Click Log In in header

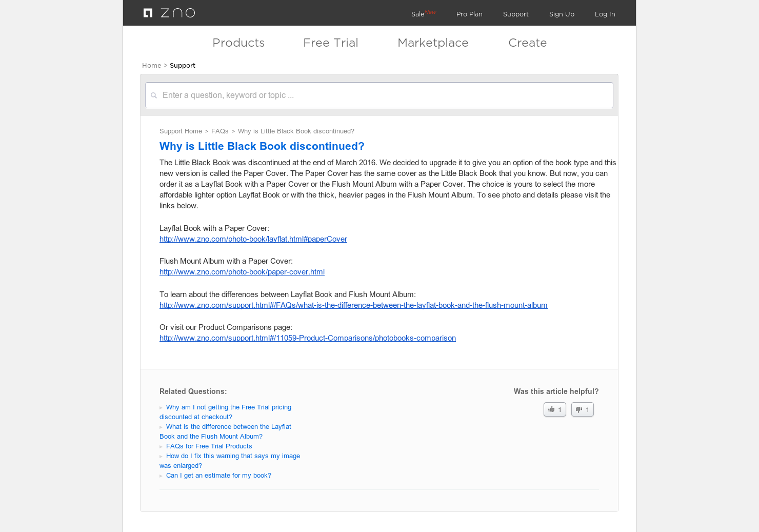click(605, 14)
